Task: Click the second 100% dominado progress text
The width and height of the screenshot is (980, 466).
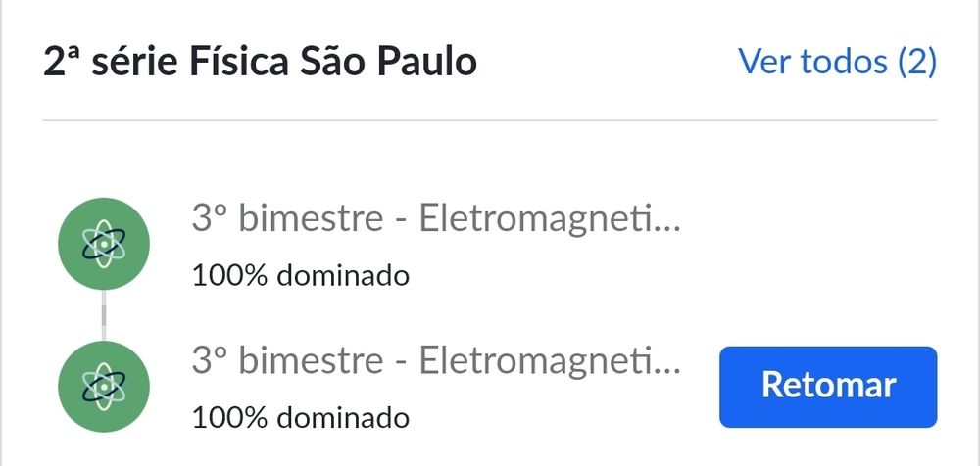Action: tap(300, 418)
